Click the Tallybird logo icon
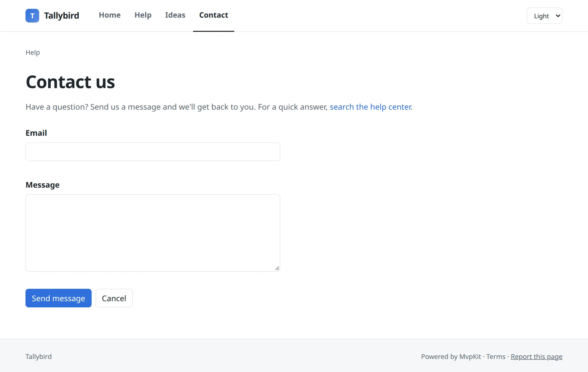The image size is (588, 372). click(x=32, y=16)
